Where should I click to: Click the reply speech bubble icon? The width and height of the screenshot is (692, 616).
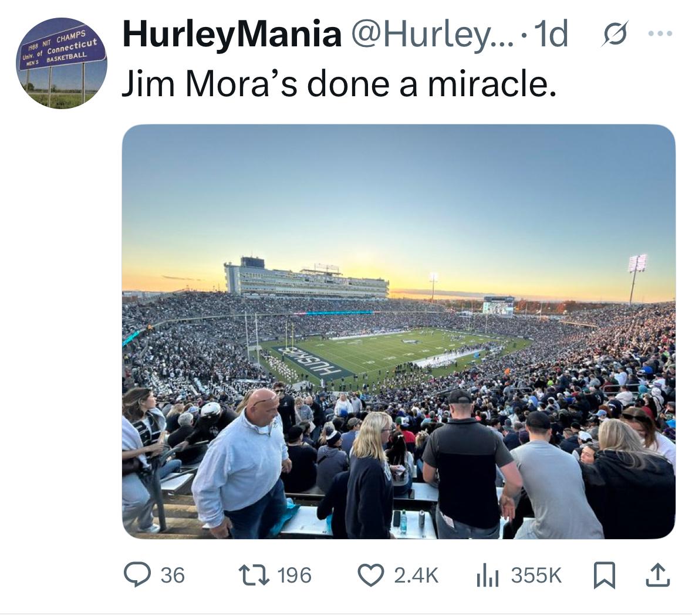(137, 574)
